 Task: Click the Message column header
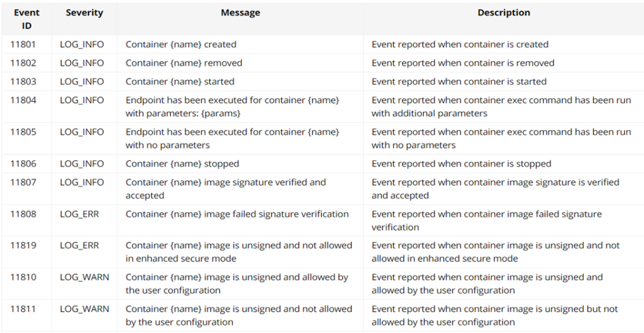click(240, 13)
